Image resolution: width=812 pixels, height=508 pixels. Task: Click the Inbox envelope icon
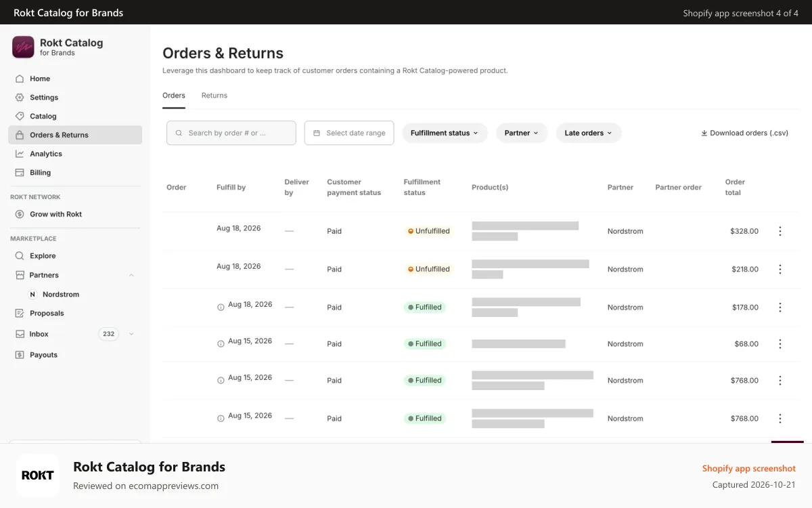point(20,334)
